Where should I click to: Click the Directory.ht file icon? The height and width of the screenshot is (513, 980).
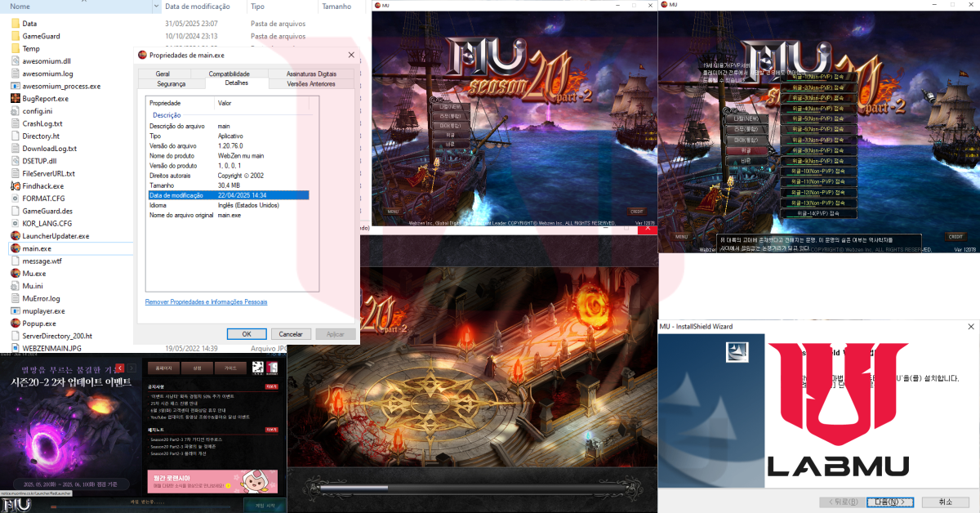(16, 136)
